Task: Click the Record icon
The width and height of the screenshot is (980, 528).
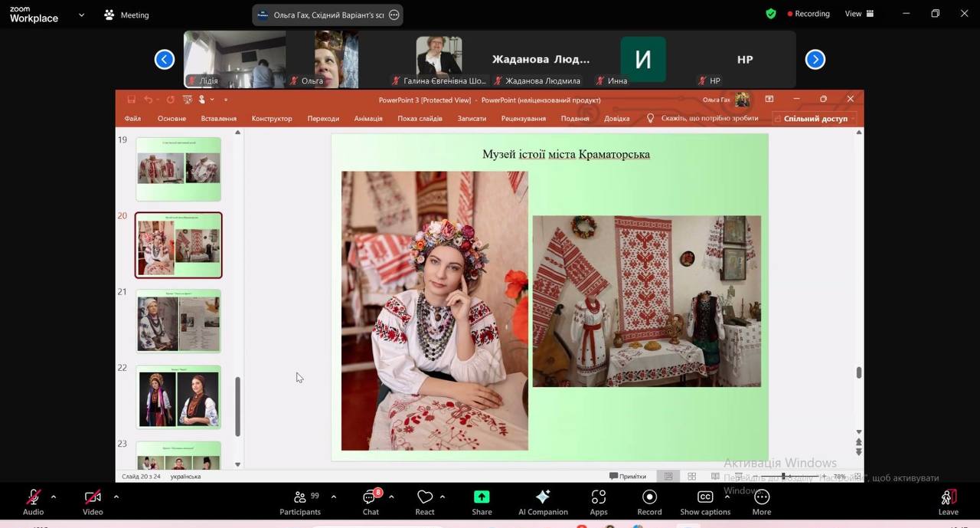Action: pos(649,497)
